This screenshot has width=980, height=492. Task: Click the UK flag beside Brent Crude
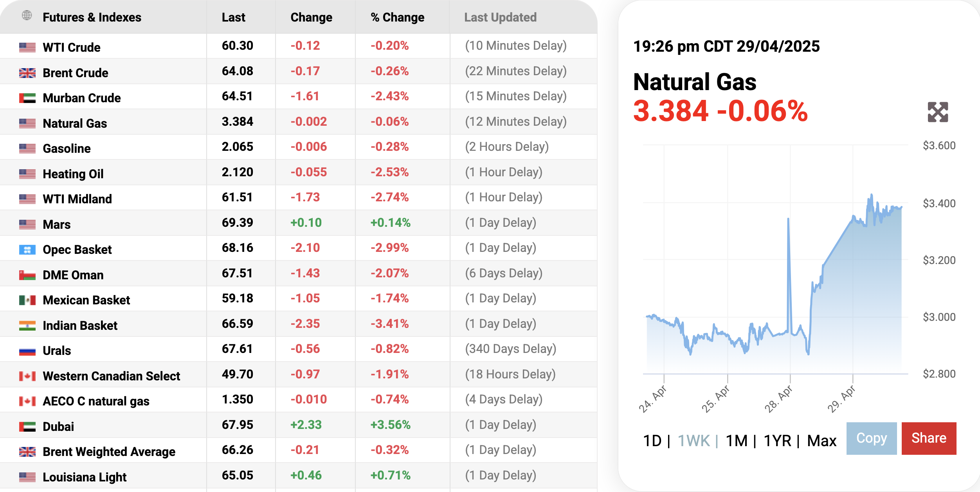[27, 73]
